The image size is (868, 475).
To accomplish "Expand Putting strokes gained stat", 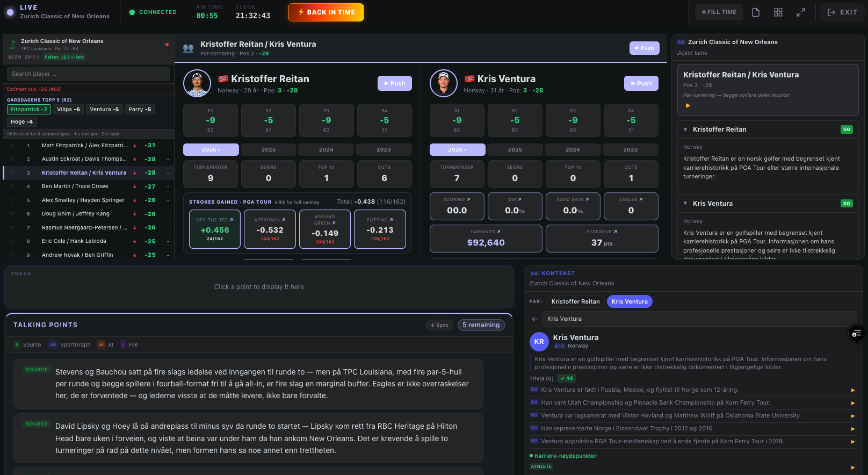I will click(x=380, y=229).
